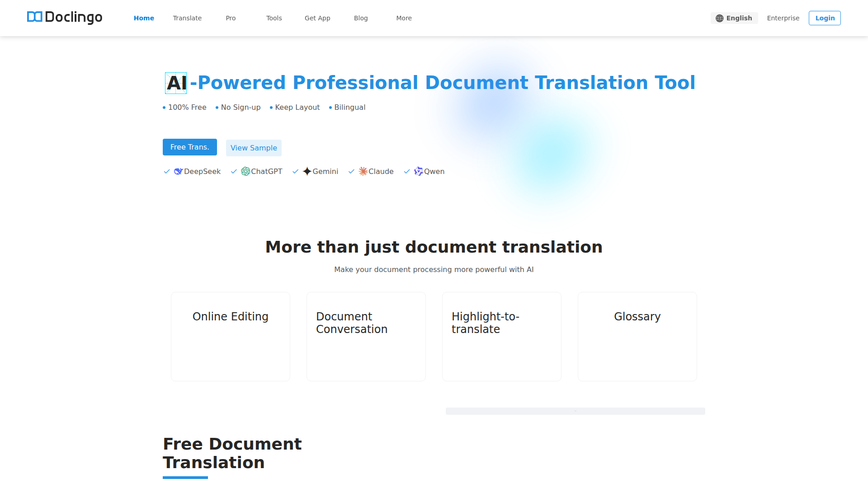868x488 pixels.
Task: Click the gray loading progress bar
Action: [x=575, y=411]
